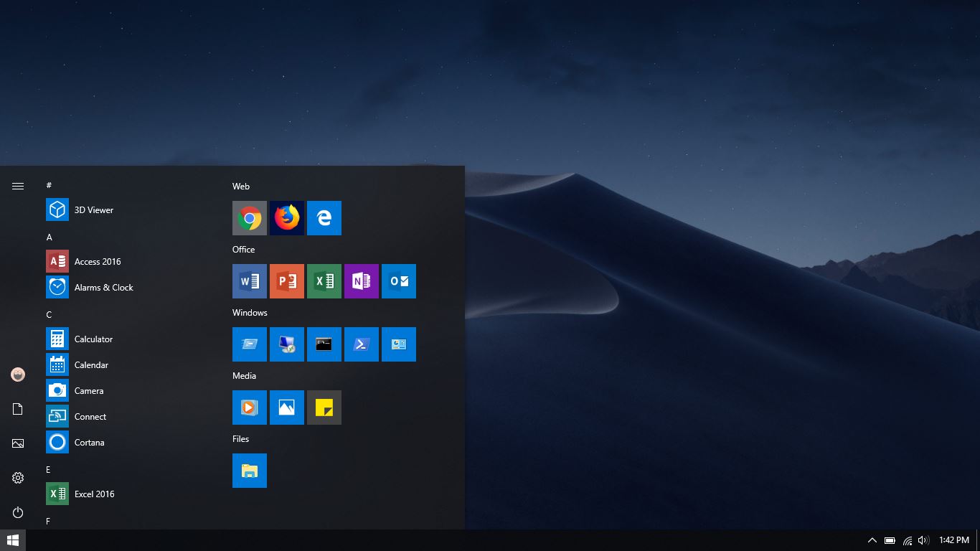The image size is (980, 551).
Task: Launch Windows Media Player tile
Action: (250, 408)
